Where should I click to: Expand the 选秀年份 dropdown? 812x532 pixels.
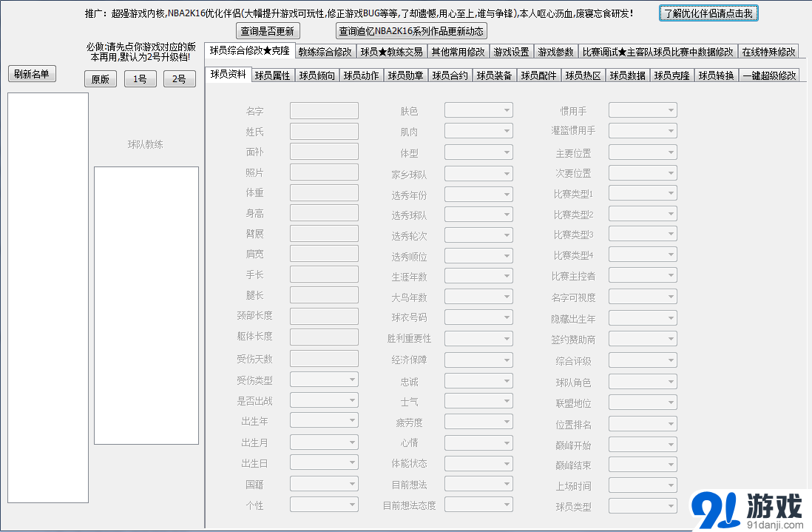pyautogui.click(x=478, y=195)
